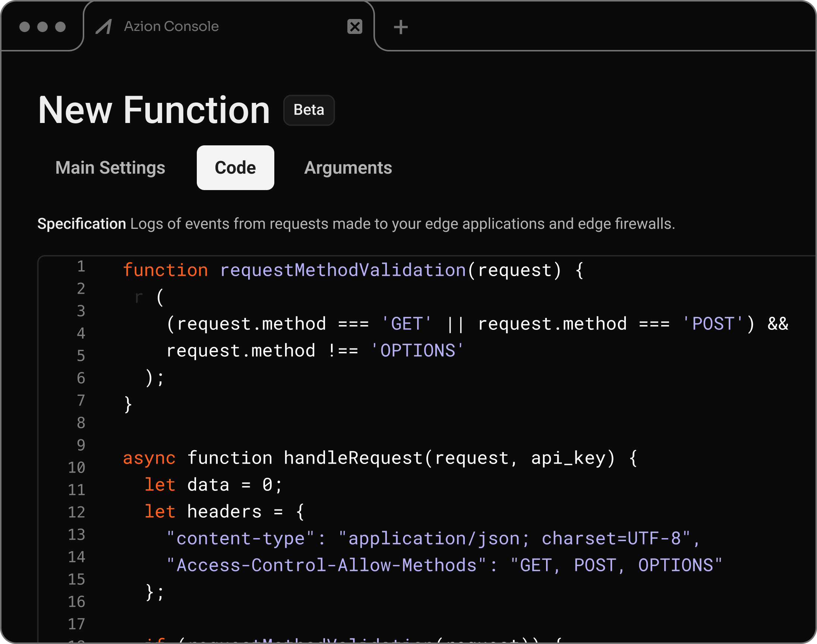The height and width of the screenshot is (644, 817).
Task: Click the Azion logo icon in the browser tab
Action: [x=104, y=26]
